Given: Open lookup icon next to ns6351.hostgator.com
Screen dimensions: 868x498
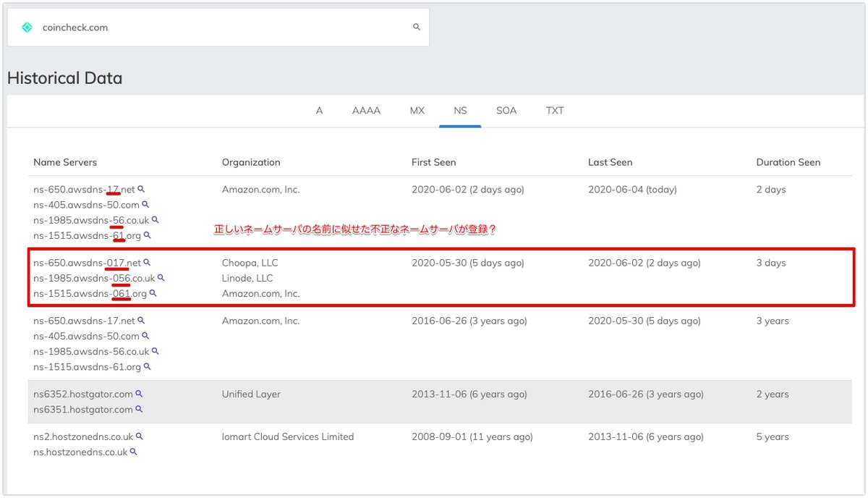Looking at the screenshot, I should click(x=139, y=410).
